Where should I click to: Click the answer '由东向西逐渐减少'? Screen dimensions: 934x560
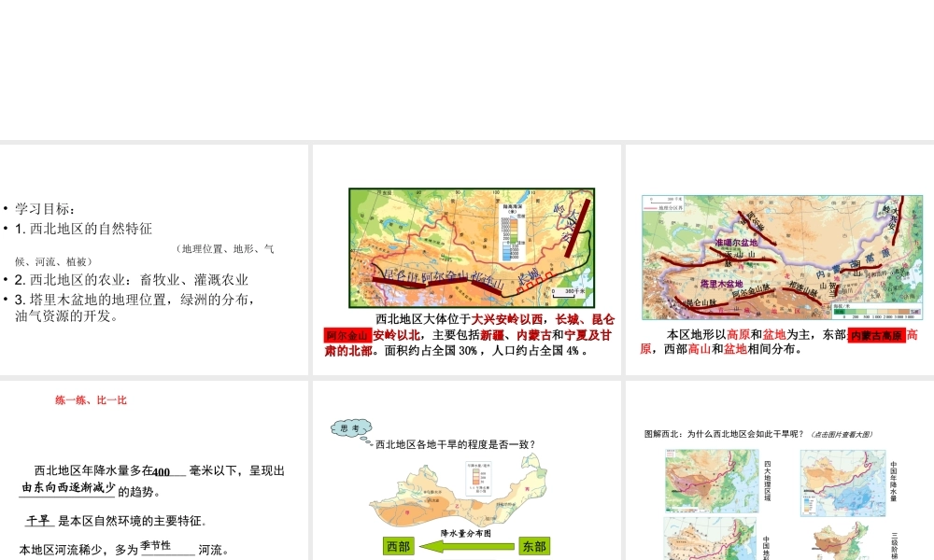pos(68,487)
